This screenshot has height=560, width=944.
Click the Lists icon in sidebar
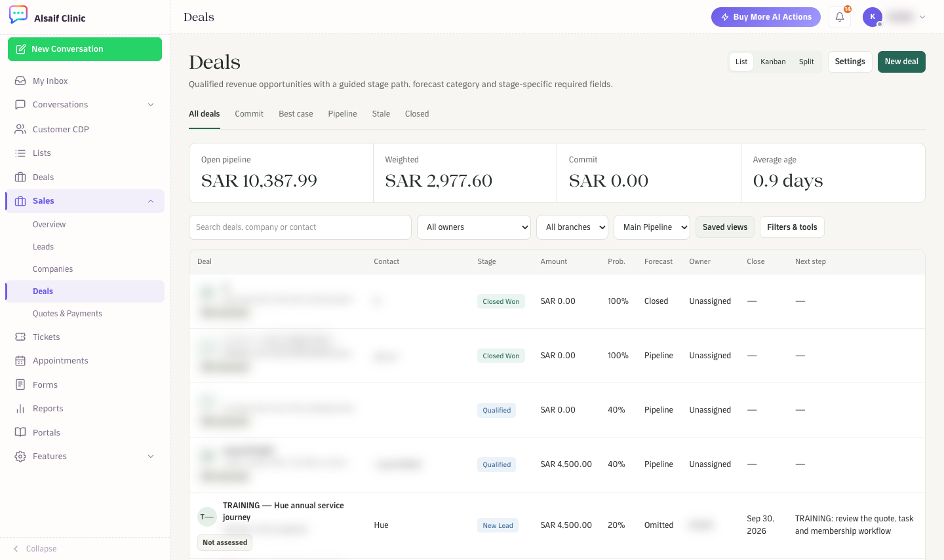[20, 153]
